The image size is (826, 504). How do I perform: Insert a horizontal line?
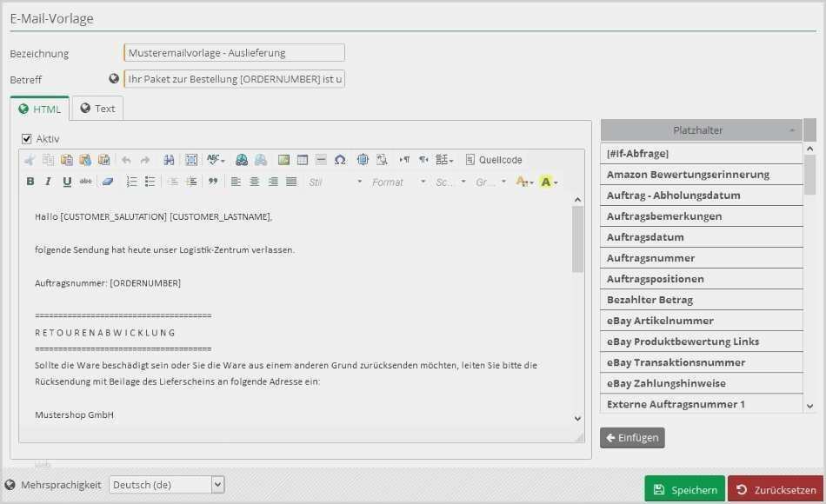[x=321, y=160]
